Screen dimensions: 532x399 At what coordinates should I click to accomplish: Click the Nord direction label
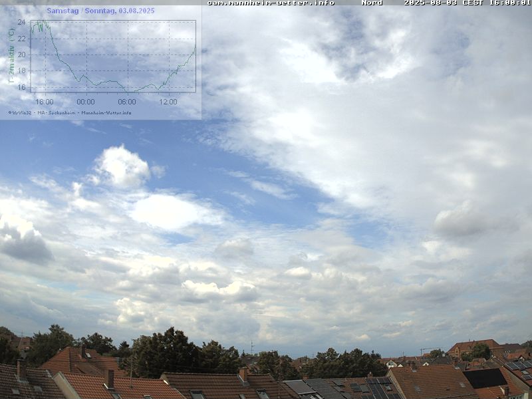(x=372, y=3)
